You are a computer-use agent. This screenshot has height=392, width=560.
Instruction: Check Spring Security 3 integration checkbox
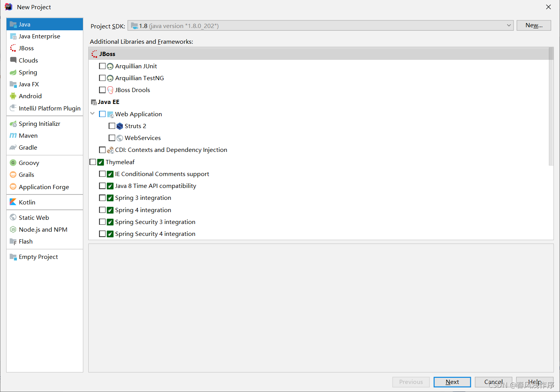(102, 222)
